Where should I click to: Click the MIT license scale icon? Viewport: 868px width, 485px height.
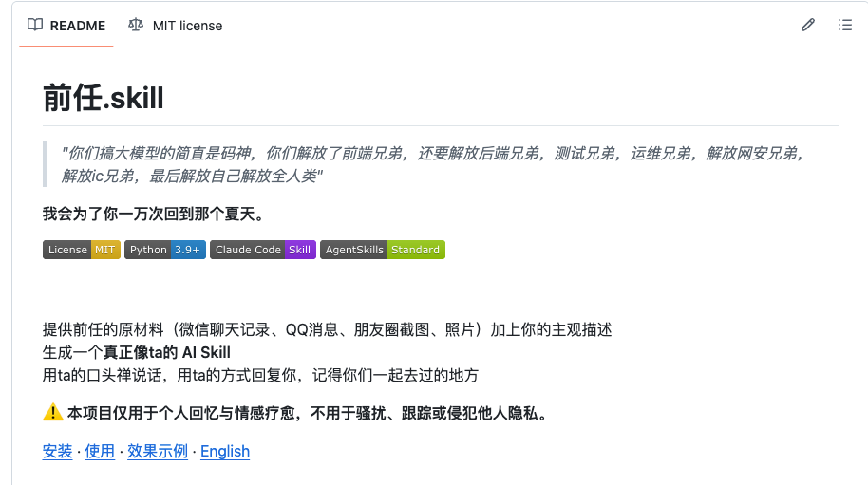(136, 25)
